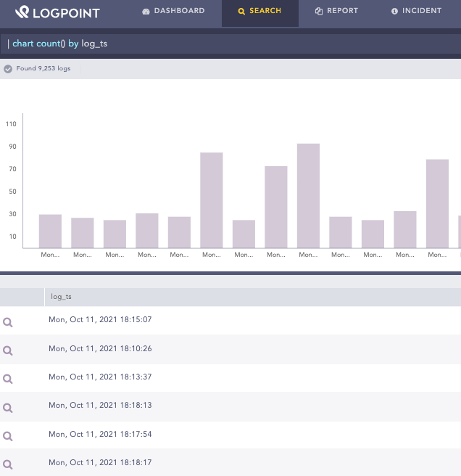Screen dimensions: 461x476
Task: Click the Found 9,253 logs status checkmark
Action: (x=8, y=69)
